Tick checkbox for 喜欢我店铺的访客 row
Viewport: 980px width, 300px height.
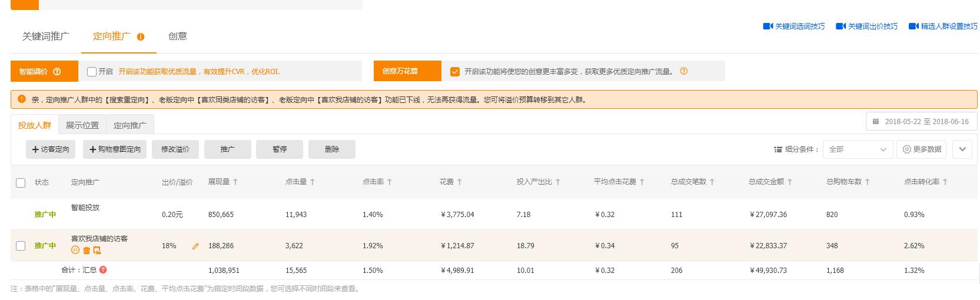(21, 246)
